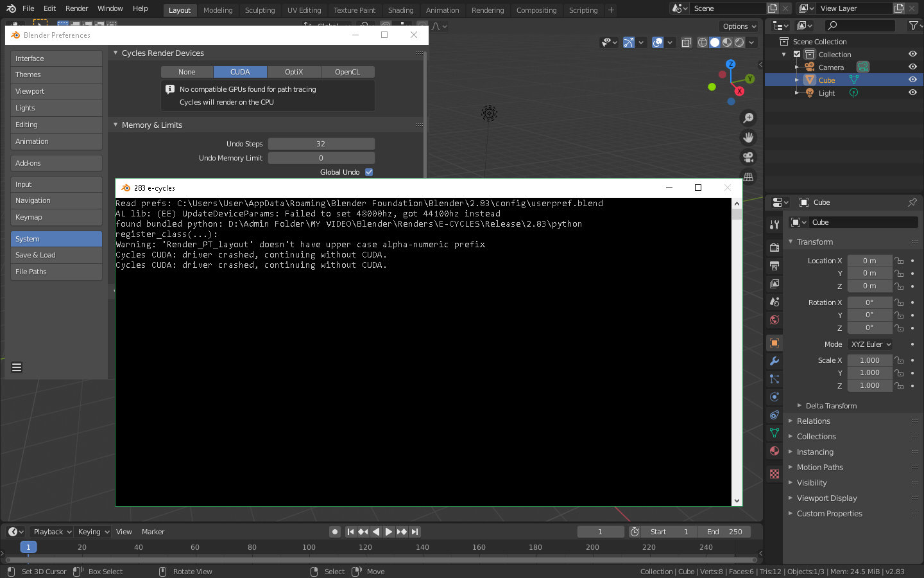Image resolution: width=924 pixels, height=578 pixels.
Task: Open the rotation Mode XYZ Euler dropdown
Action: pyautogui.click(x=870, y=344)
